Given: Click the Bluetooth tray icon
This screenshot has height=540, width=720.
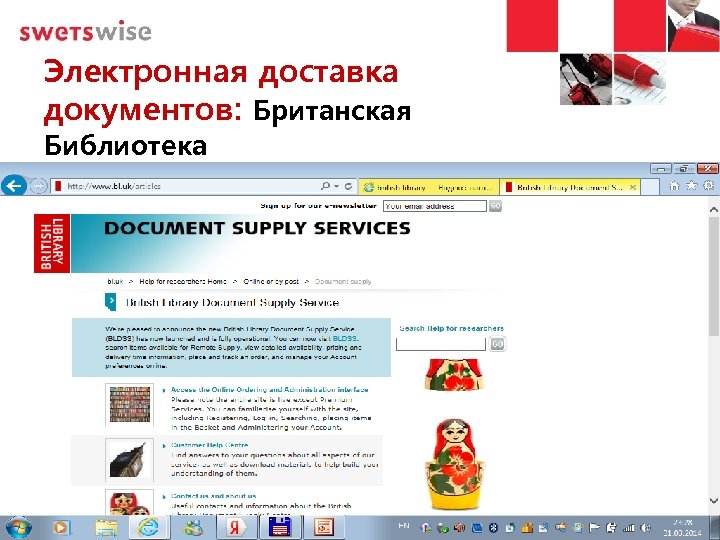Looking at the screenshot, I should click(x=494, y=527).
